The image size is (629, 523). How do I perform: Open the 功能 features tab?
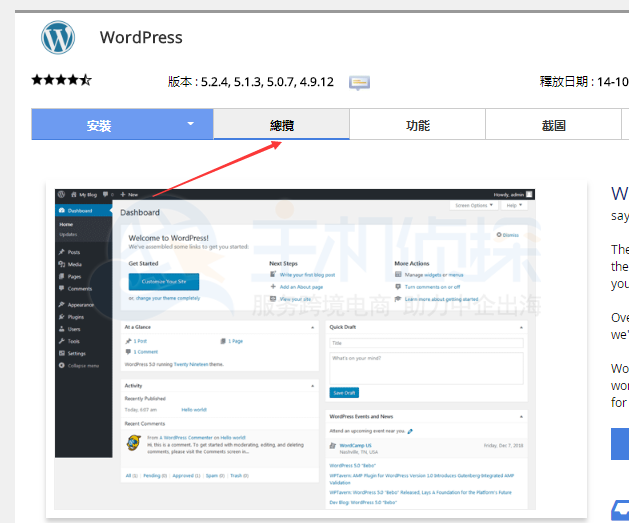coord(418,125)
